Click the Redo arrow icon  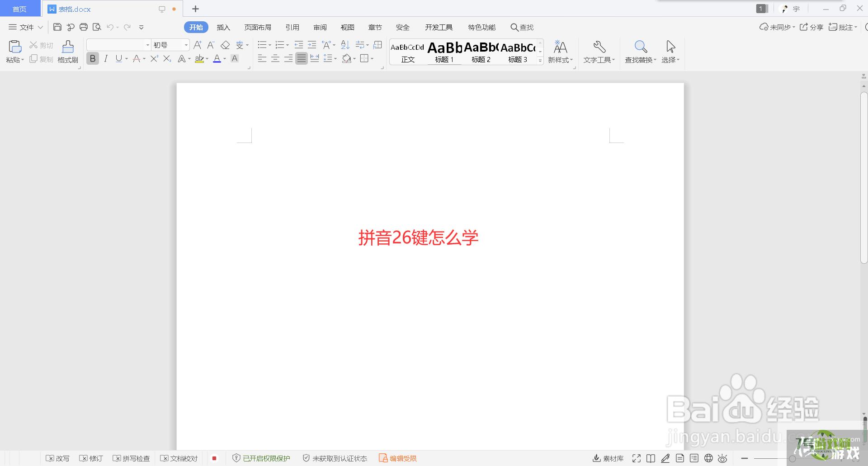[x=127, y=27]
